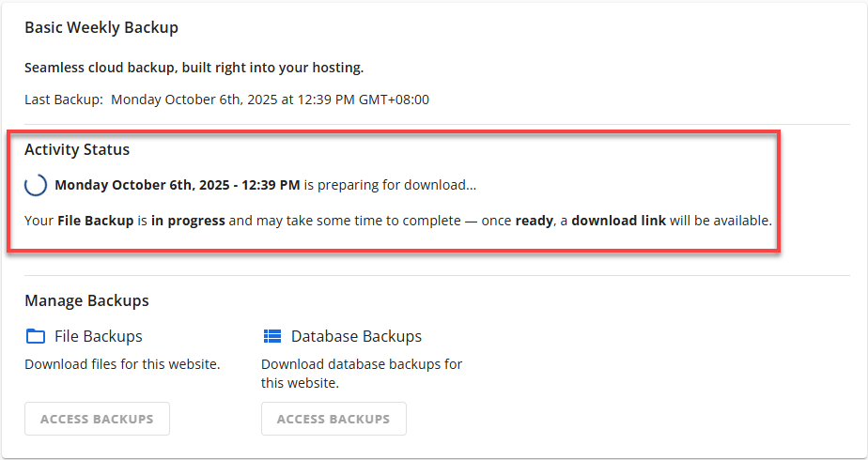Click the Database Backups list icon
Image resolution: width=868 pixels, height=460 pixels.
tap(272, 336)
